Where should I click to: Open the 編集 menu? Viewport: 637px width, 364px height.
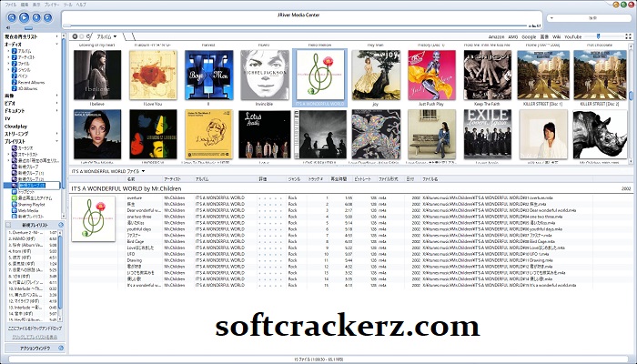tap(24, 5)
